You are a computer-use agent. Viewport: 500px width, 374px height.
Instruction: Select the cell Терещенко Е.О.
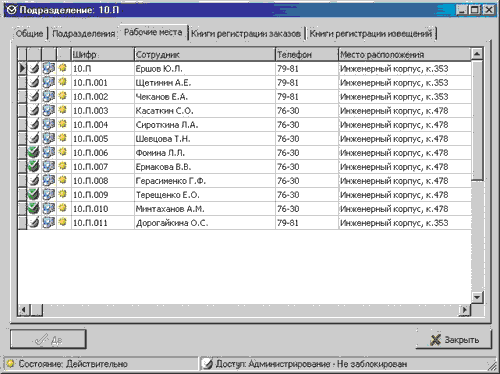[205, 195]
